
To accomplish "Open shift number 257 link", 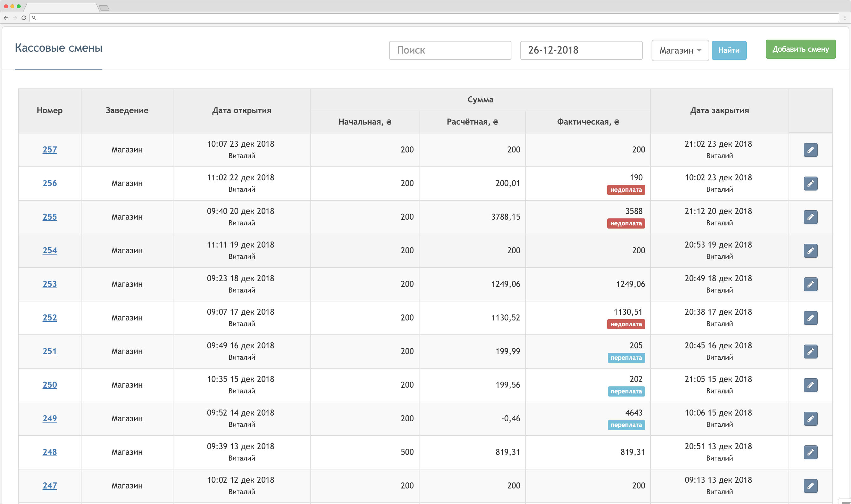I will (49, 149).
